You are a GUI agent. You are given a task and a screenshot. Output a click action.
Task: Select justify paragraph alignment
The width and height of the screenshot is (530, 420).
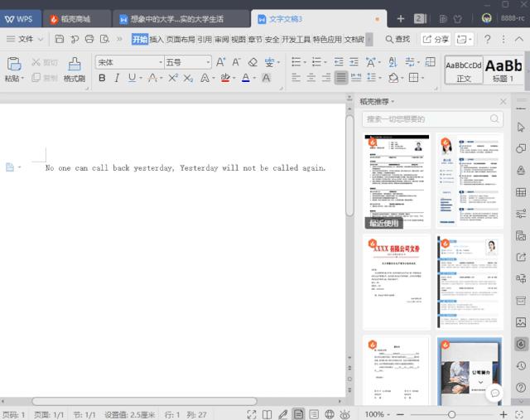point(341,78)
